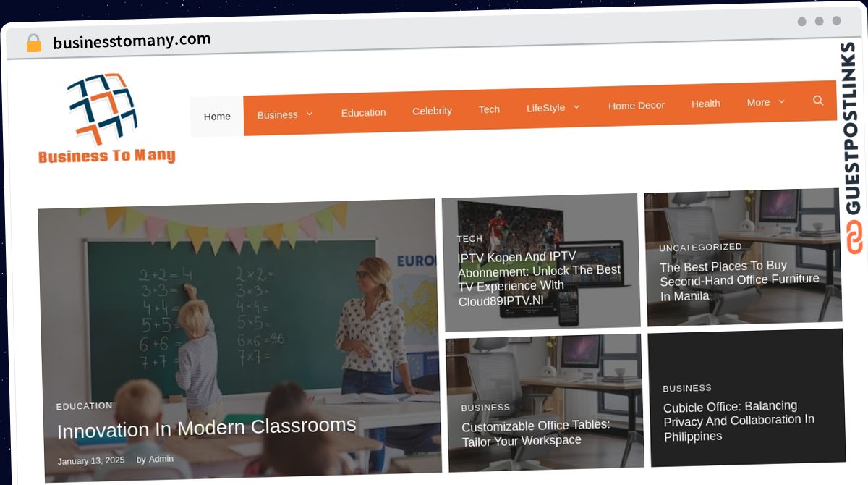Screen dimensions: 868x485
Task: Click BUSINESS label above Customizable Office Tables
Action: pos(485,408)
